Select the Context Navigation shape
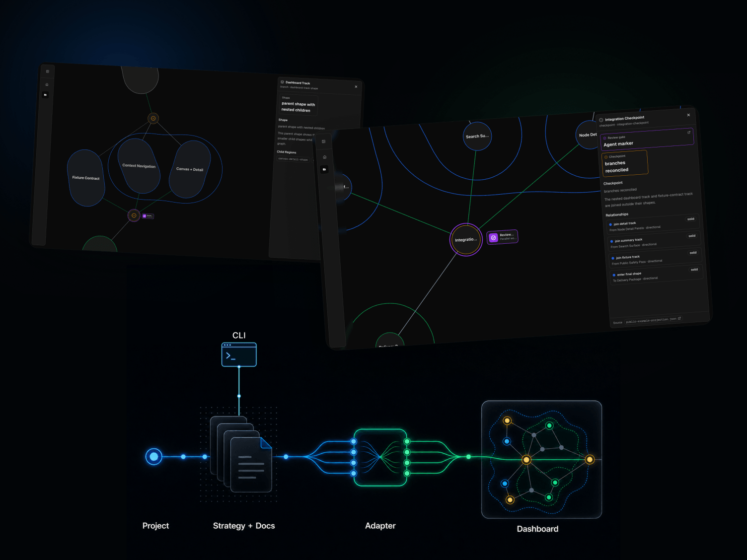The height and width of the screenshot is (560, 747). (x=139, y=166)
